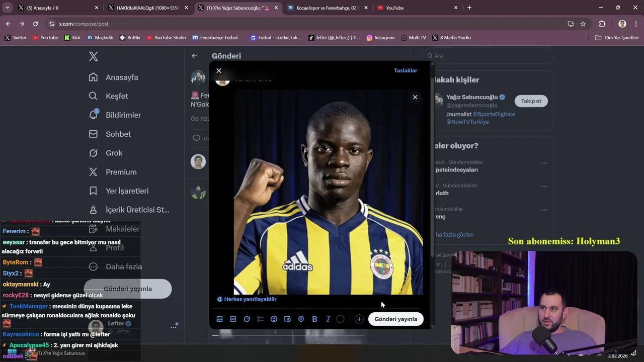Bookmark this page with the star
This screenshot has height=362, width=644.
pyautogui.click(x=583, y=24)
